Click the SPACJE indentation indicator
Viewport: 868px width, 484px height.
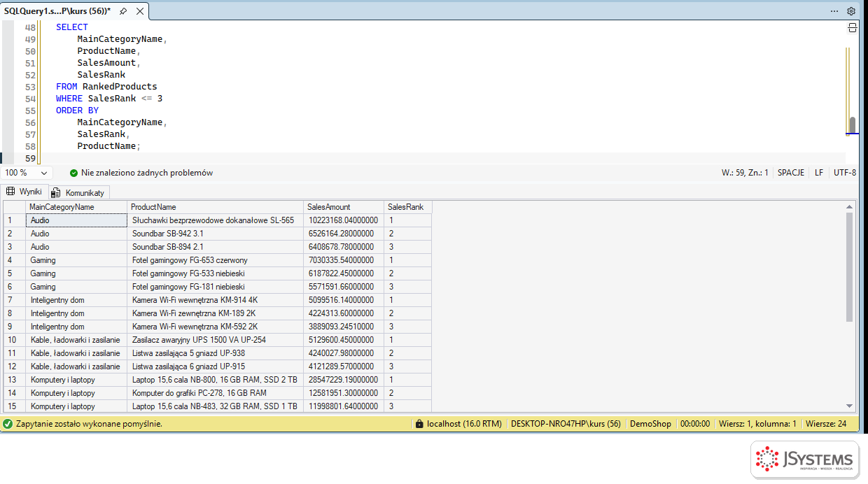tap(791, 173)
